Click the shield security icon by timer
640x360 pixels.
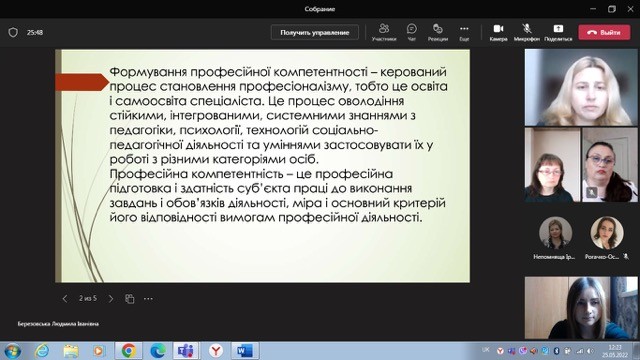(13, 32)
